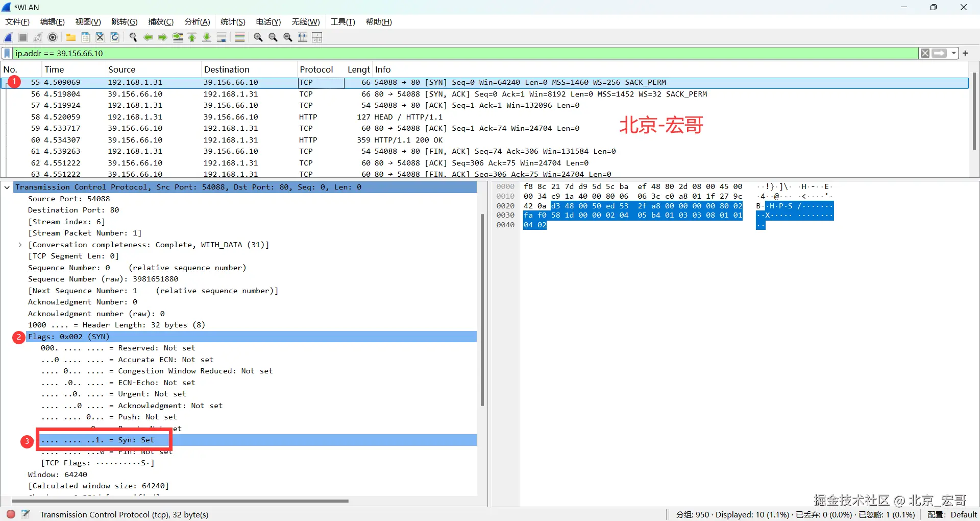Viewport: 980px width, 521px height.
Task: Reset text to normal size
Action: [288, 37]
